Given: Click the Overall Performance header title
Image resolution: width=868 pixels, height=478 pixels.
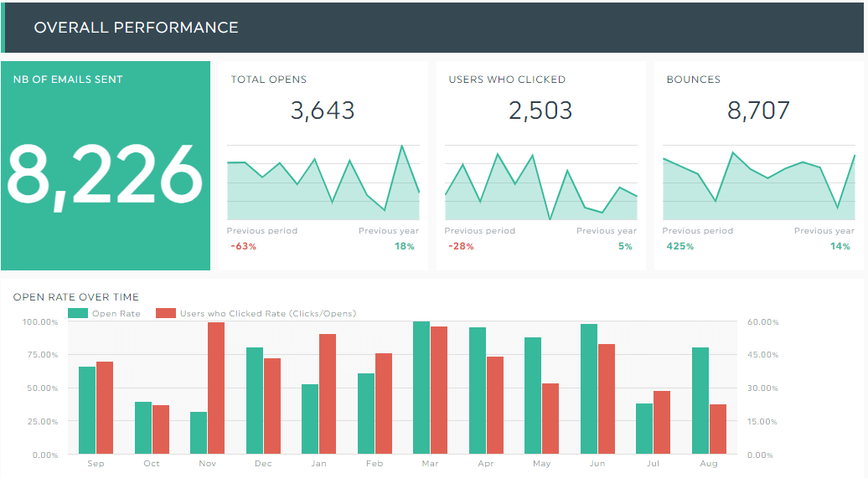Looking at the screenshot, I should coord(137,27).
